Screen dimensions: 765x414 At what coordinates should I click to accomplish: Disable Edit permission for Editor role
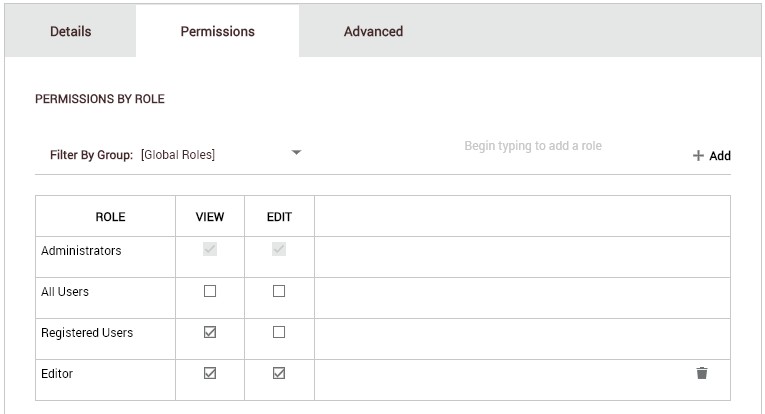pyautogui.click(x=279, y=373)
